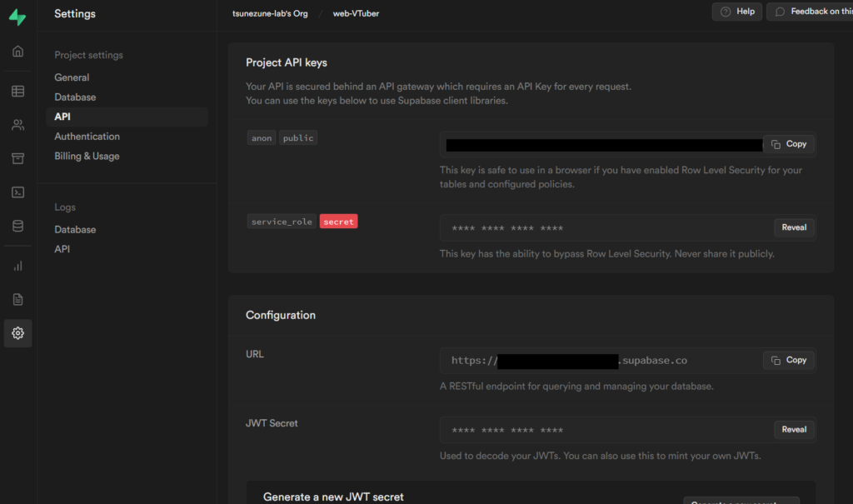Select General under Project settings
This screenshot has height=504, width=853.
(72, 77)
